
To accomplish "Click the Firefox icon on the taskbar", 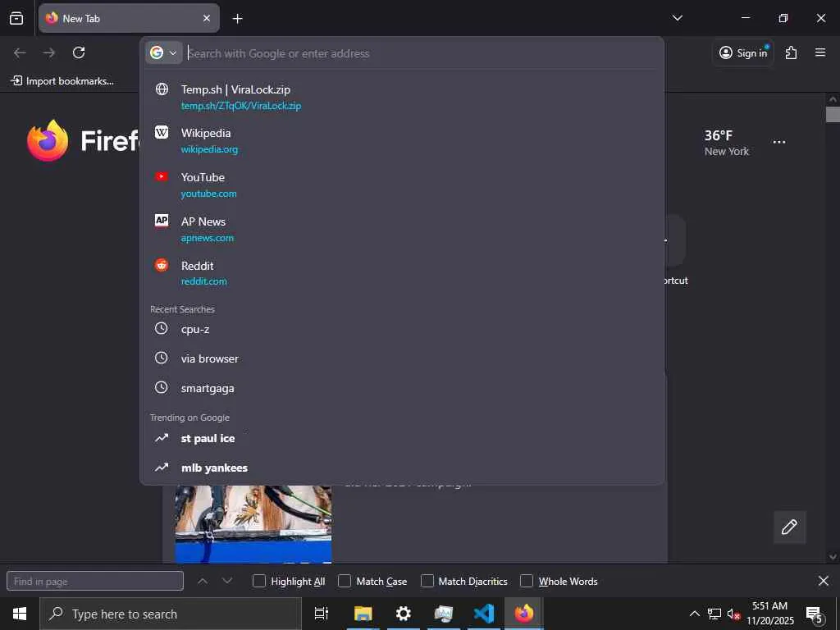I will tap(524, 614).
